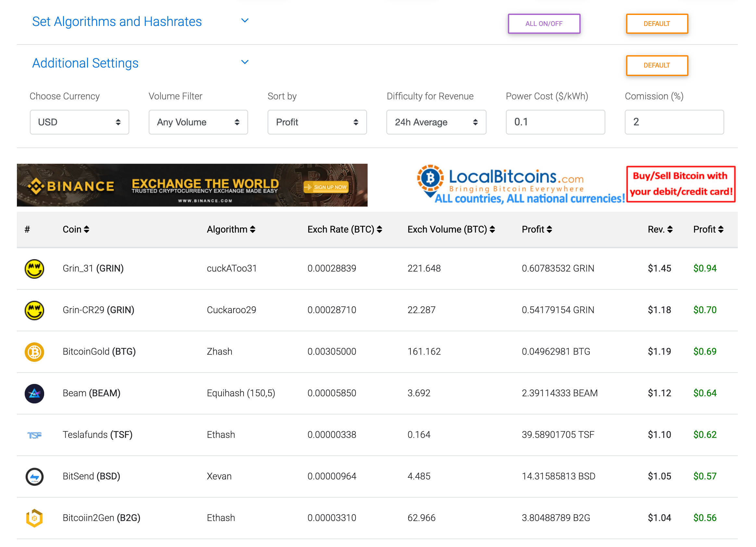Focus the Comission (%) input field

tap(675, 122)
